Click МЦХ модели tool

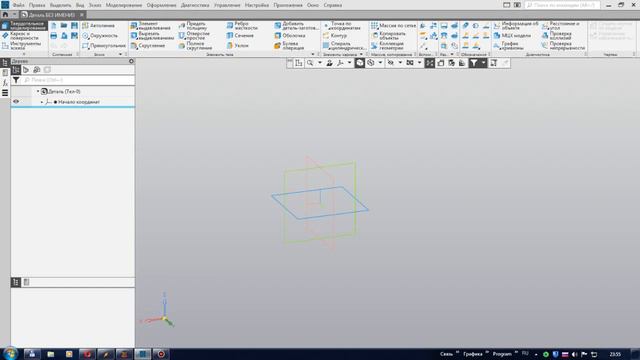pos(512,36)
